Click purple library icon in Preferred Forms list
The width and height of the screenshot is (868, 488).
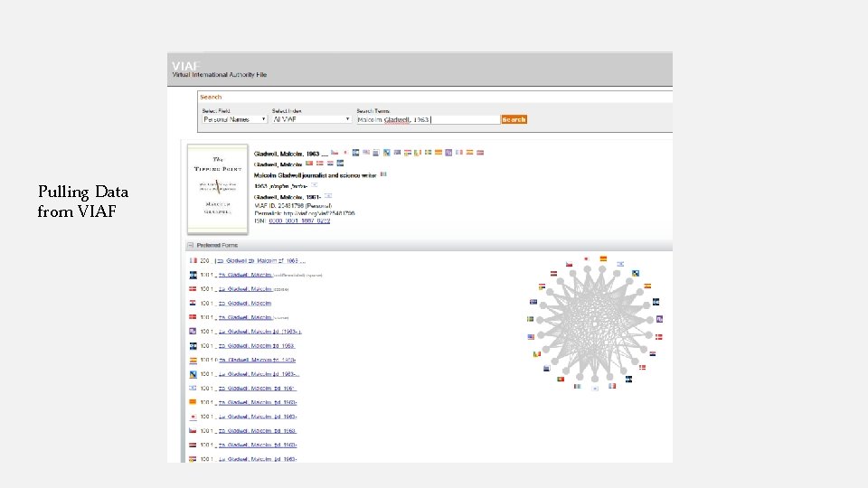(x=193, y=332)
